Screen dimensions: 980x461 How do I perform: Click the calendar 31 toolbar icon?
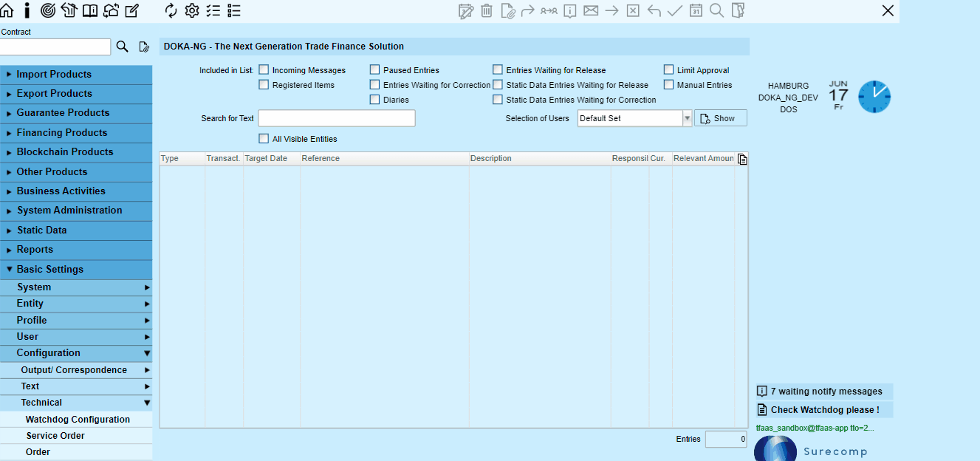pyautogui.click(x=696, y=10)
